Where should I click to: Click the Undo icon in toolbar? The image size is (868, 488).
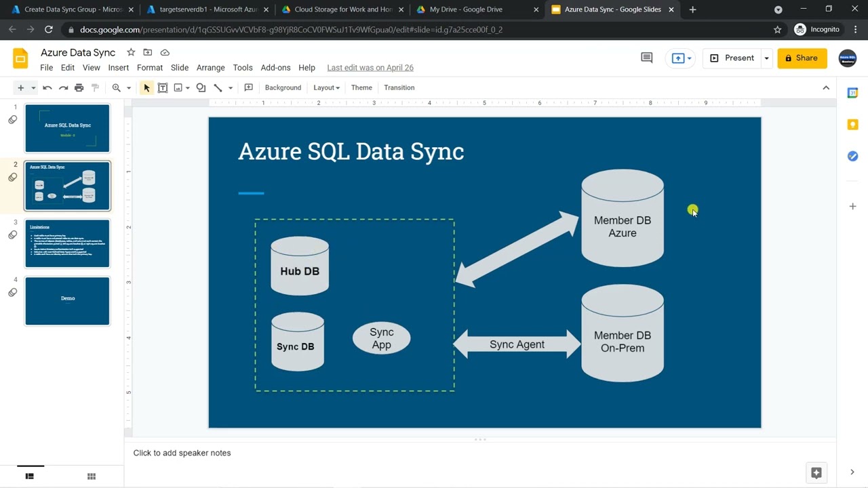point(47,87)
